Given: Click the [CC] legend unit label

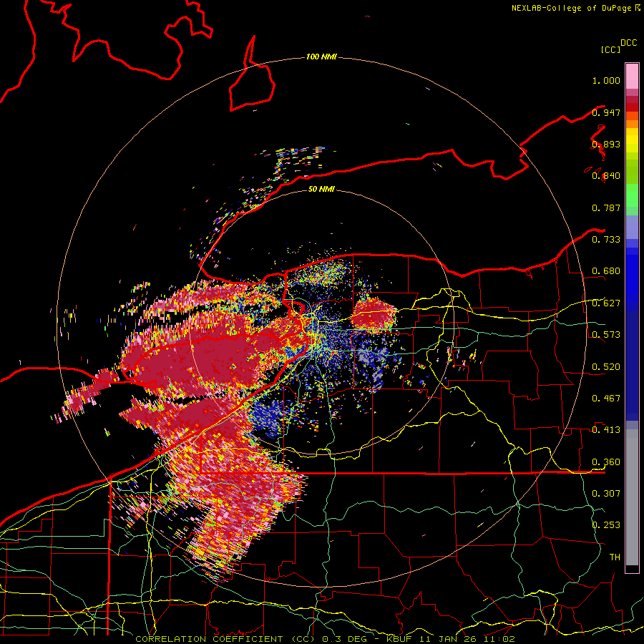Looking at the screenshot, I should click(610, 49).
